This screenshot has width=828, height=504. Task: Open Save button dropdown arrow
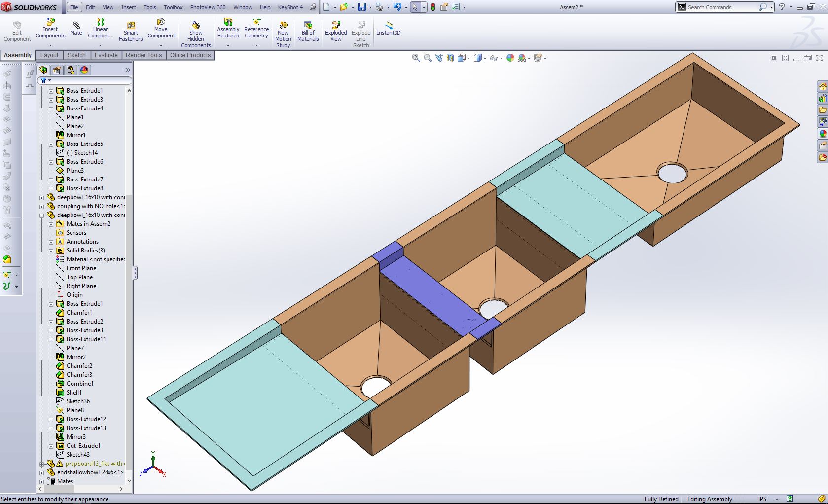[x=370, y=7]
